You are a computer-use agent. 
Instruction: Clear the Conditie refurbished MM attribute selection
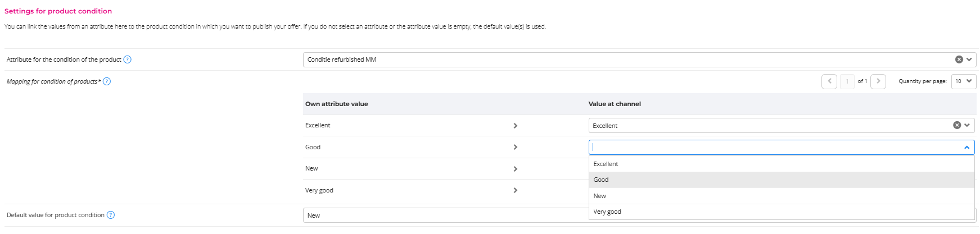point(959,59)
